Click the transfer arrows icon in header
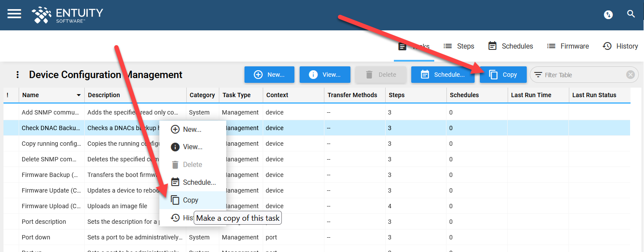The width and height of the screenshot is (644, 252). coord(608,15)
